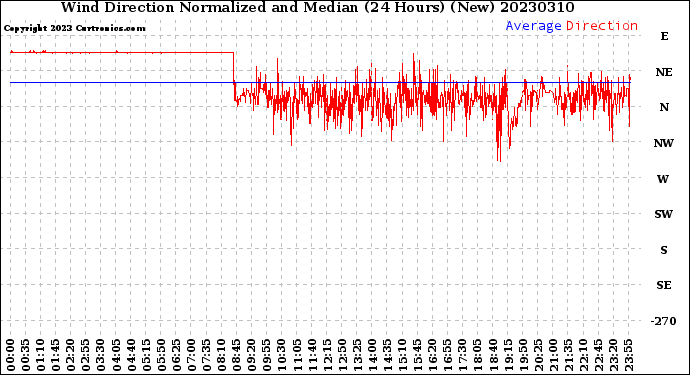Click the 23:20 time axis label
This screenshot has width=690, height=375.
pos(613,355)
